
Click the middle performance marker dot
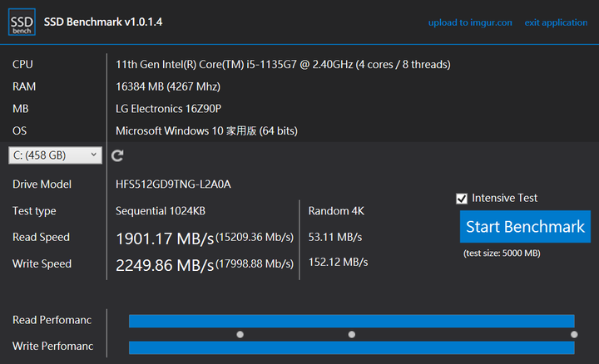(x=351, y=334)
